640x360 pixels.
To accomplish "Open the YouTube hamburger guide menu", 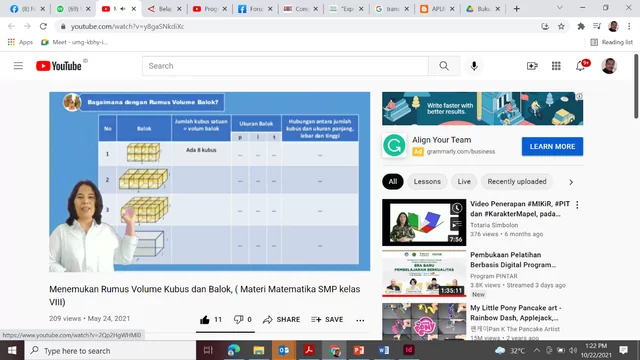I will coord(18,66).
